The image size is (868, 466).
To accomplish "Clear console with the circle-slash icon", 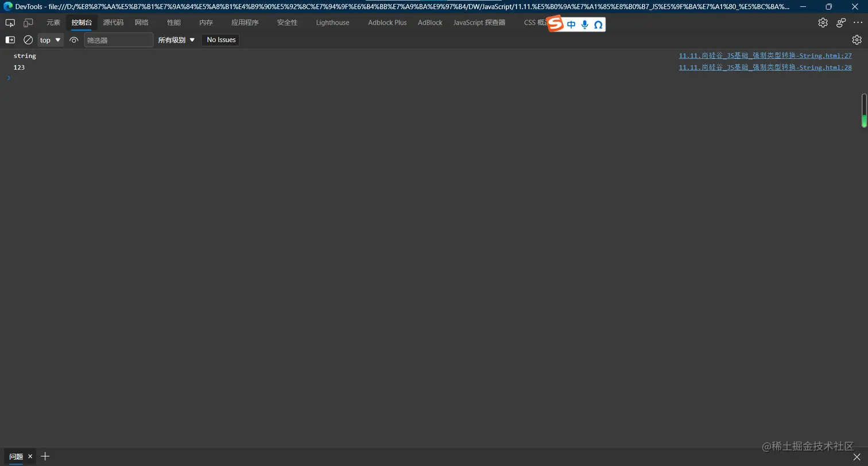I will point(28,40).
